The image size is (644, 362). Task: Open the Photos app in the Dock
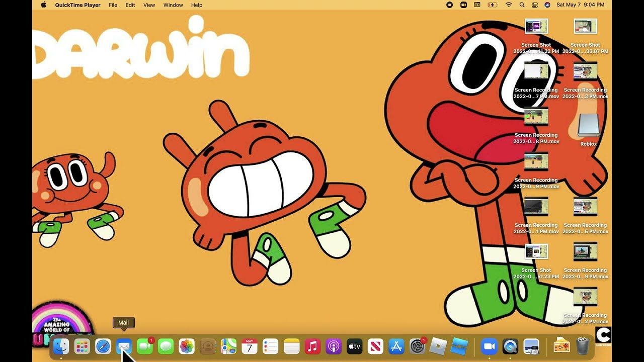point(187,346)
